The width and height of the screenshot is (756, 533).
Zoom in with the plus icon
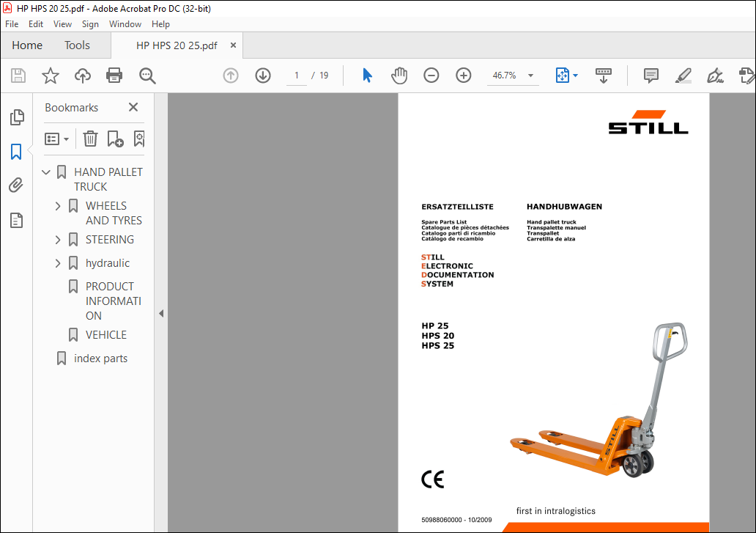(463, 76)
